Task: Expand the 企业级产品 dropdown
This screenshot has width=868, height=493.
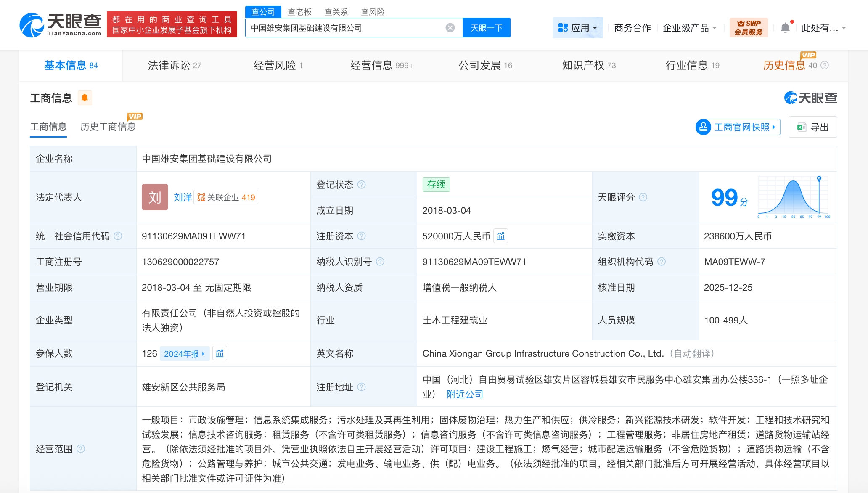Action: [690, 28]
